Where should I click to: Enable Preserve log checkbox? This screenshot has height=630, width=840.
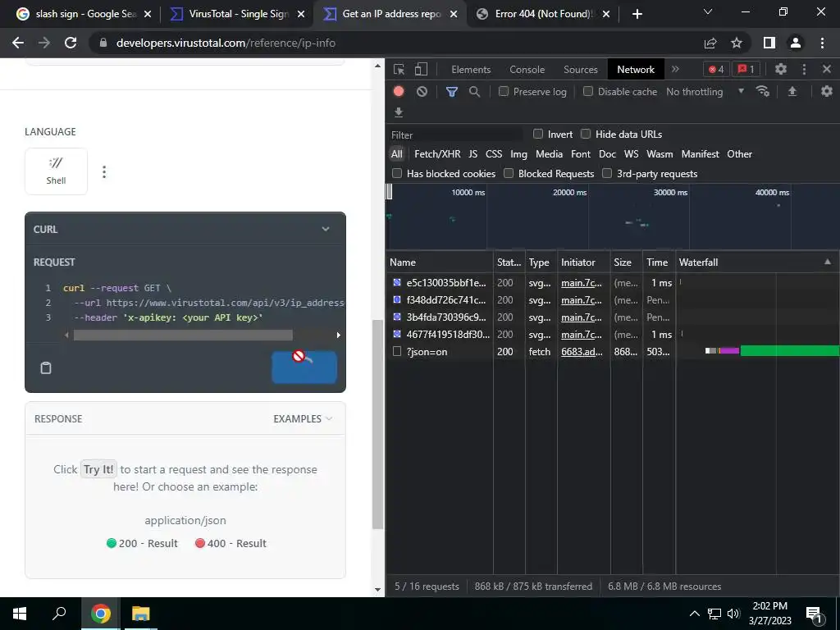(504, 91)
